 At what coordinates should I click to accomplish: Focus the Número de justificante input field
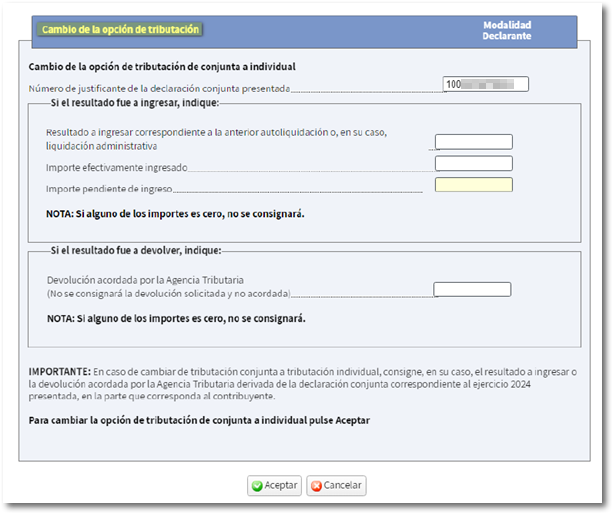pos(485,85)
